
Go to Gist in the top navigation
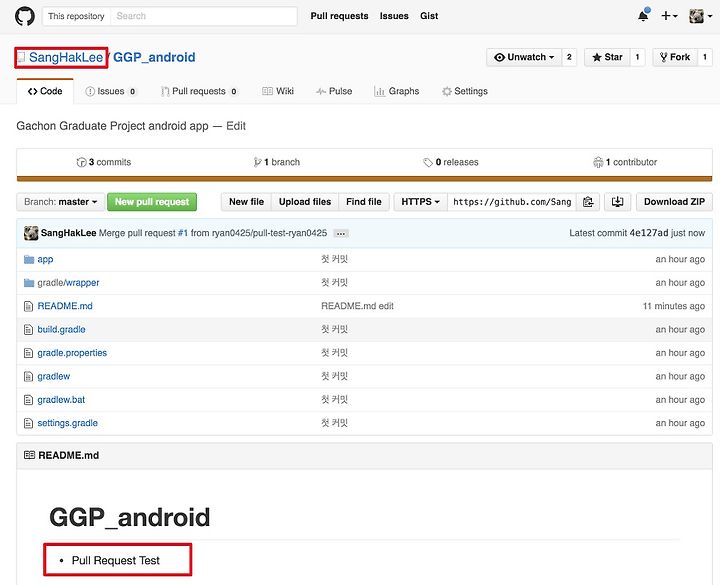click(429, 16)
